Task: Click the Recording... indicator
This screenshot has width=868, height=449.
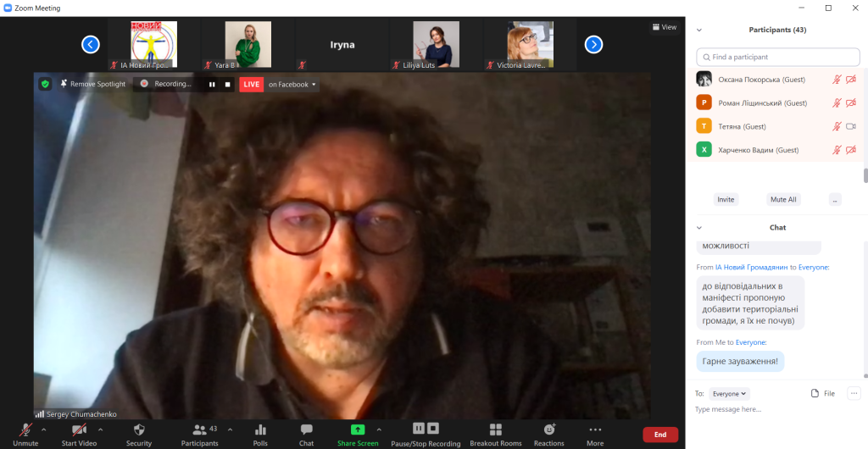Action: click(166, 84)
